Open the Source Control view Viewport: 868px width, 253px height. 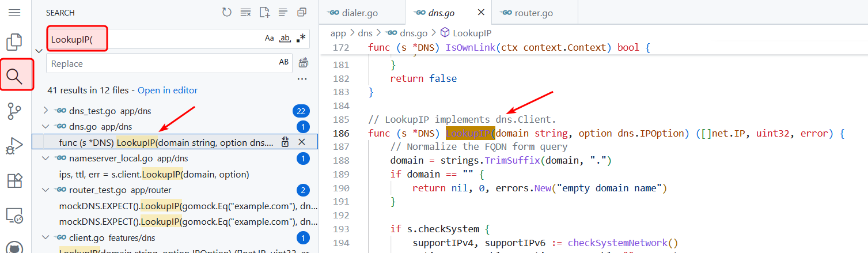(x=14, y=111)
